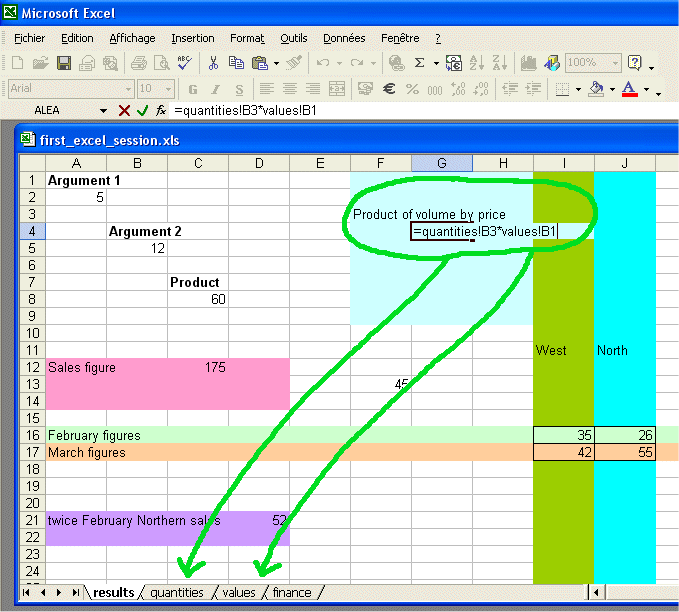679x612 pixels.
Task: Toggle italic formatting I button
Action: 214,89
